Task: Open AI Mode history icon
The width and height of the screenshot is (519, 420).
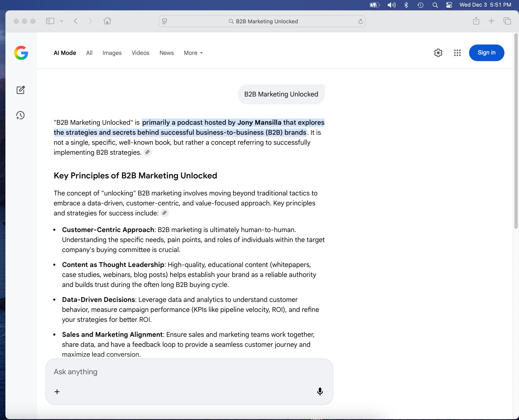Action: coord(20,115)
